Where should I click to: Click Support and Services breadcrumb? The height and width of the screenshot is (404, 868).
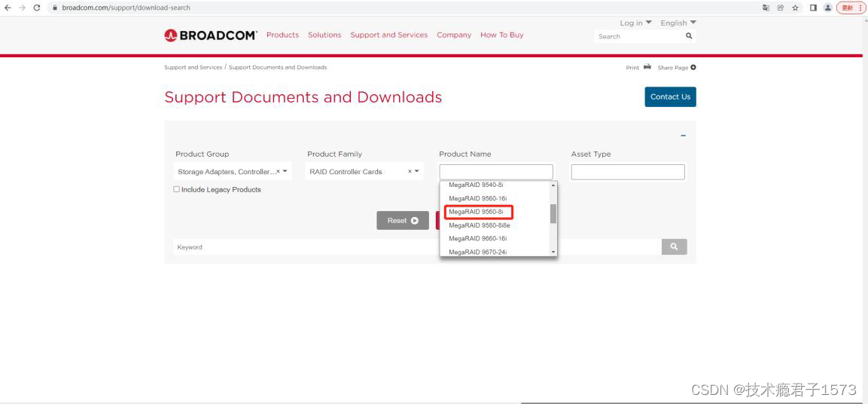(193, 67)
